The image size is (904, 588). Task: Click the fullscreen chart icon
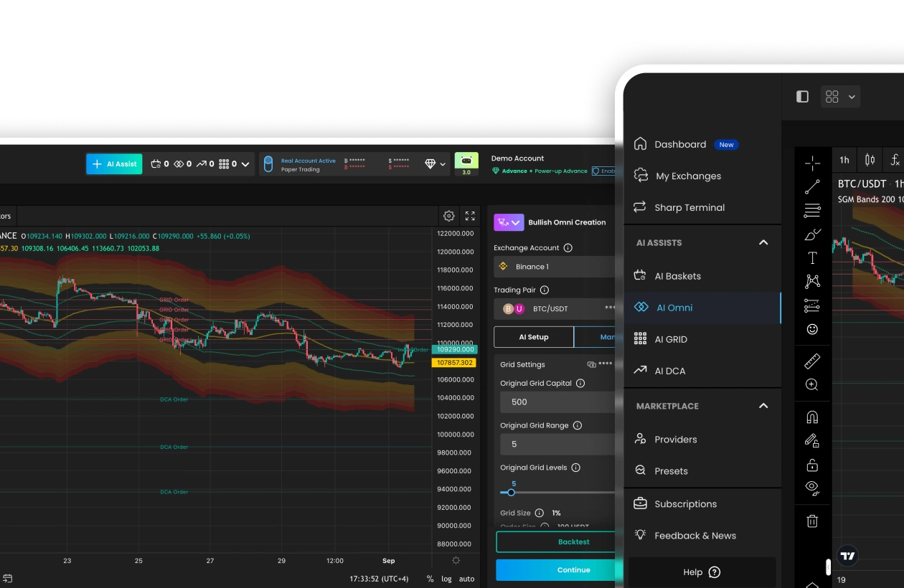coord(470,216)
